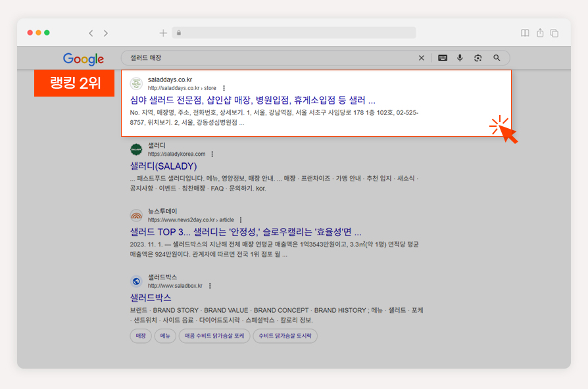Open more options for saladbox.kr result
Viewport: 588px width, 389px height.
click(x=210, y=286)
